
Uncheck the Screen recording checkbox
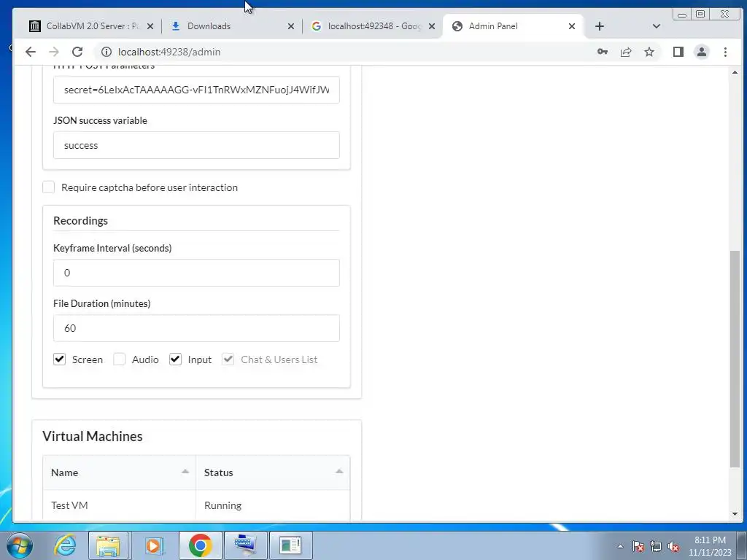[60, 359]
